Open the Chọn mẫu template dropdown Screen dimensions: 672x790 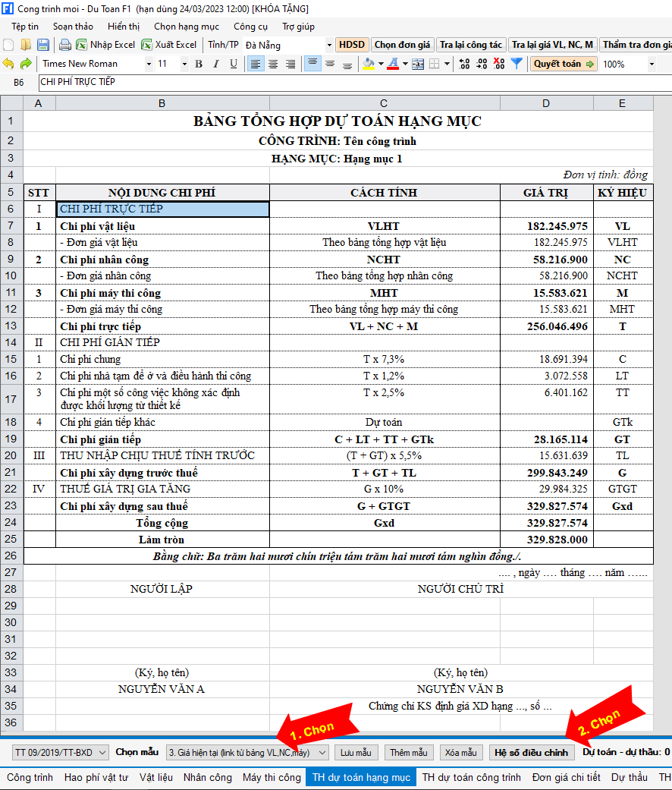[247, 752]
